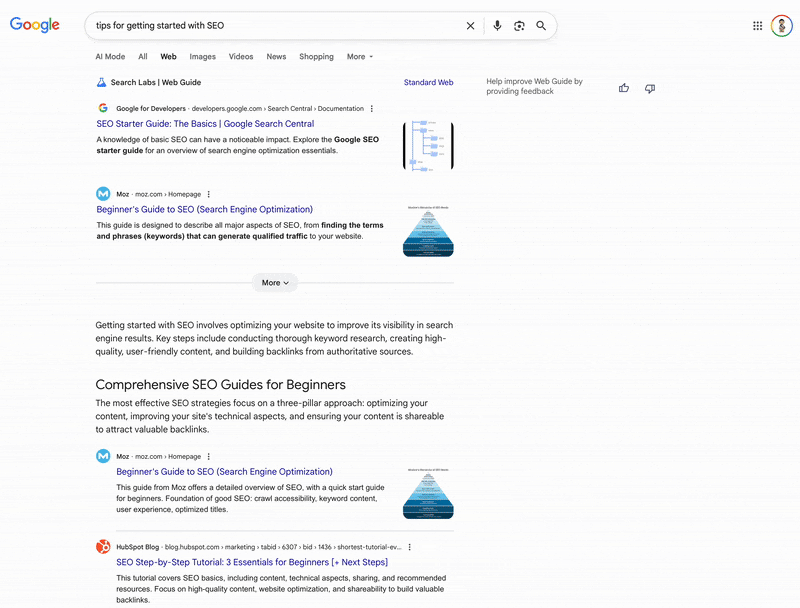This screenshot has width=800, height=608.
Task: Open your Google account profile avatar
Action: (x=782, y=25)
